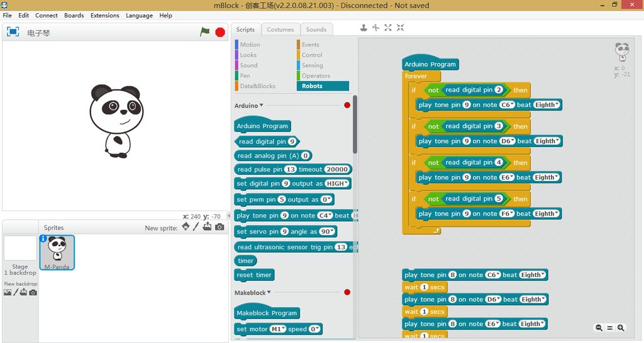
Task: Select the M-Panda sprite thumbnail
Action: click(57, 252)
